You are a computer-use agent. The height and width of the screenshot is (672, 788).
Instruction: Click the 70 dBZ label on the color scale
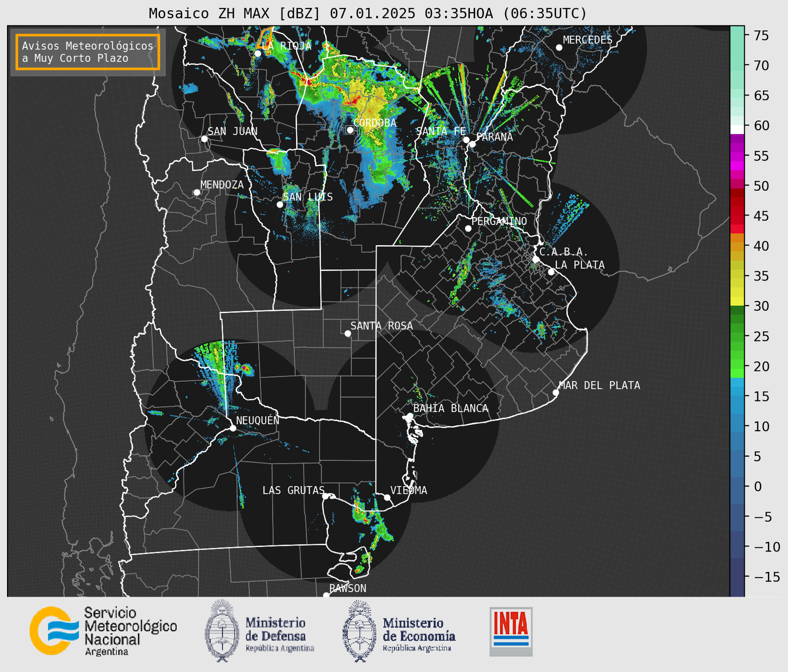pos(762,65)
